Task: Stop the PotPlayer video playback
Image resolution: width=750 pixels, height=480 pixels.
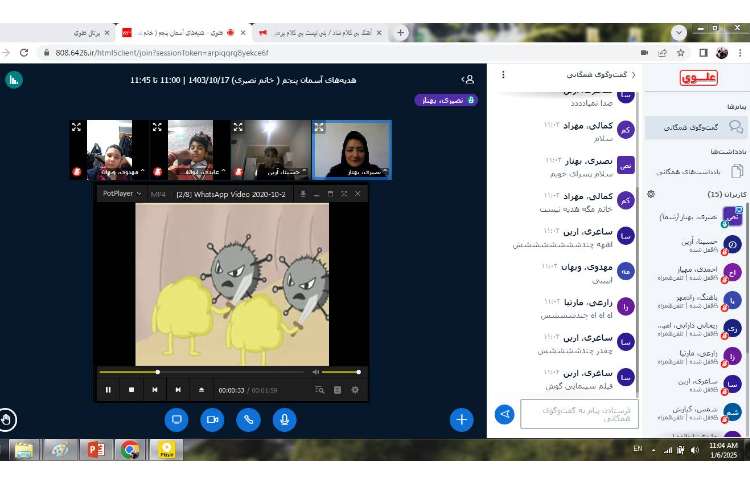Action: coord(131,389)
